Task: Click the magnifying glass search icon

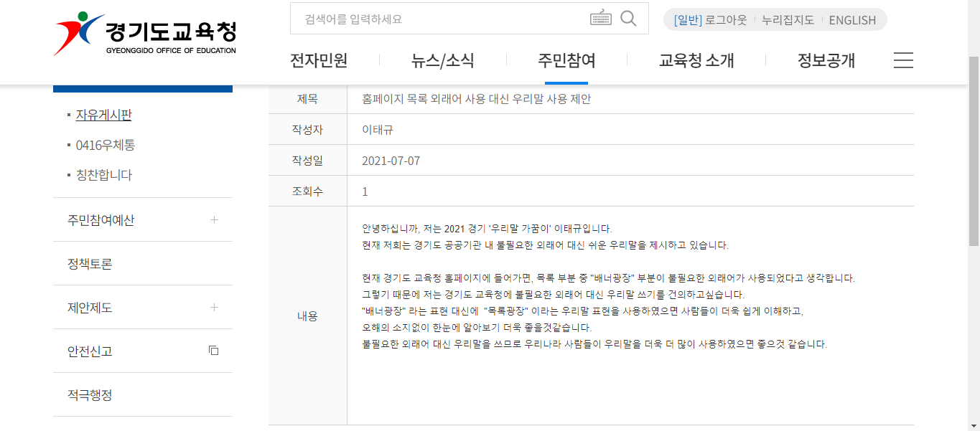Action: pyautogui.click(x=628, y=19)
